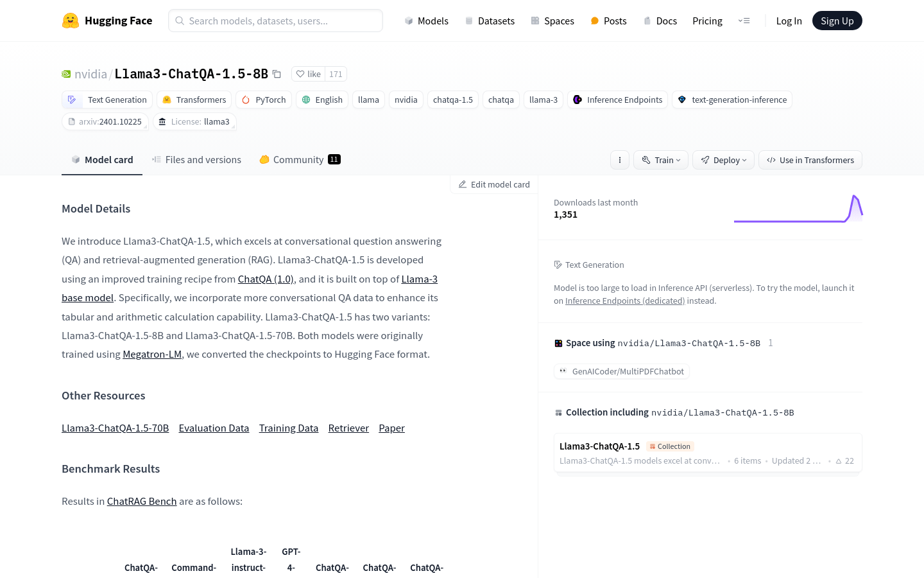Go to Posts in top navigation
Screen dimensions: 924x578
pos(608,21)
